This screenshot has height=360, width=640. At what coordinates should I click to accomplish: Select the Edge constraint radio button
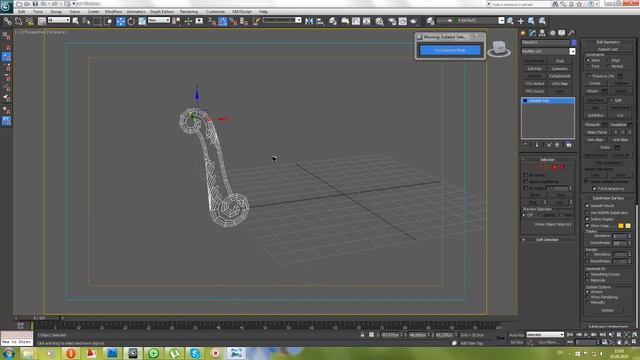point(609,60)
